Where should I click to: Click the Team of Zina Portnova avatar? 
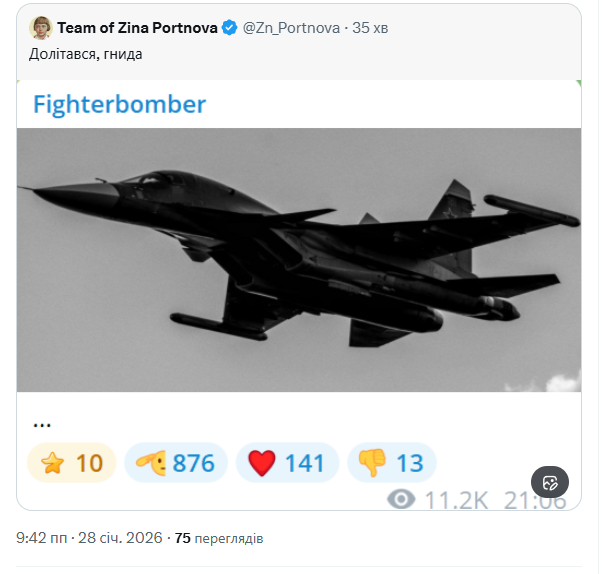point(41,27)
